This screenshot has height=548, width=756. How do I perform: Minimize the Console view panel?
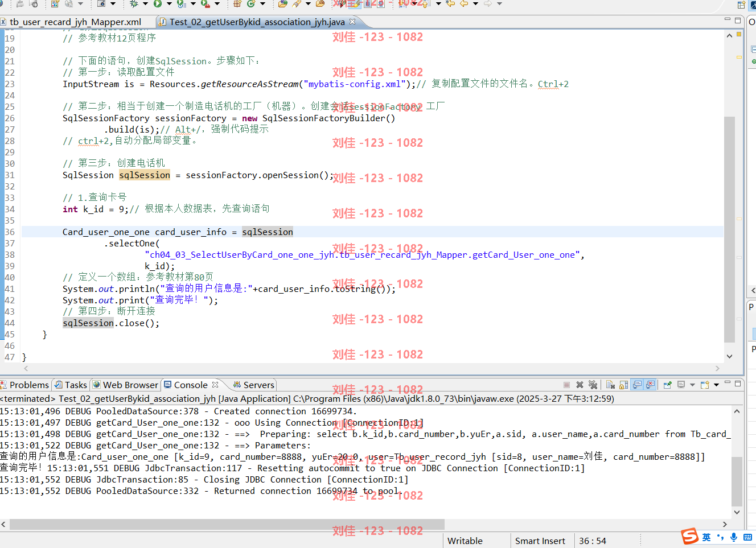pos(728,382)
